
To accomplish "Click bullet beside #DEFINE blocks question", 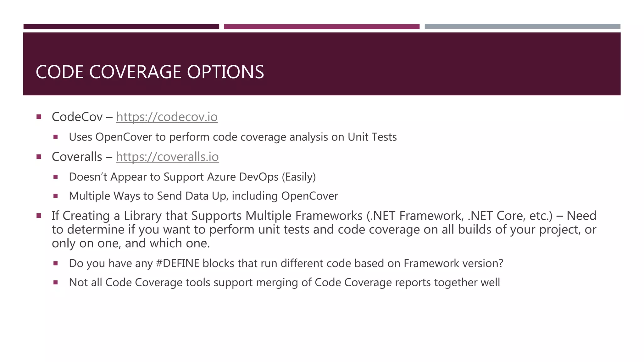I will tap(56, 263).
